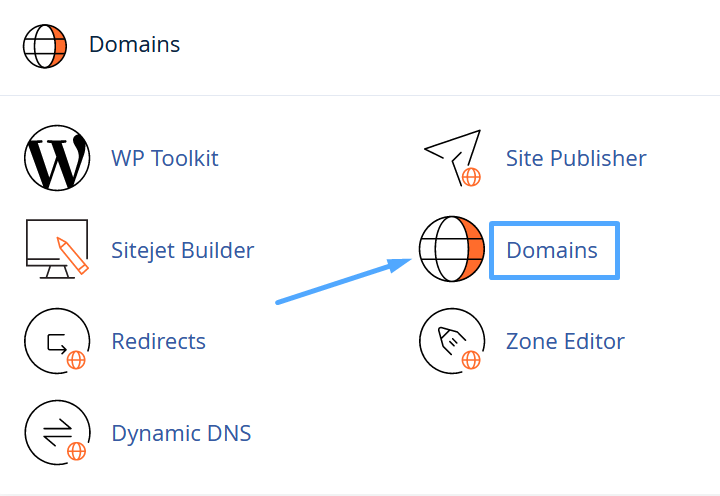720x496 pixels.
Task: Select the Dynamic DNS swap-arrows icon
Action: [56, 432]
